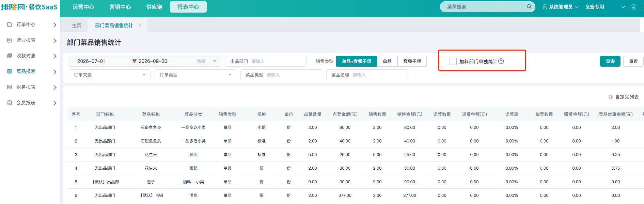Focus the 菜单搜索 search field
The width and height of the screenshot is (644, 204).
(484, 7)
